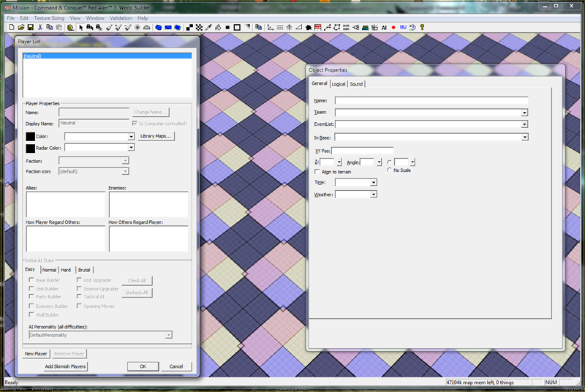Image resolution: width=585 pixels, height=392 pixels.
Task: Click the yellow question mark help icon
Action: 422,27
